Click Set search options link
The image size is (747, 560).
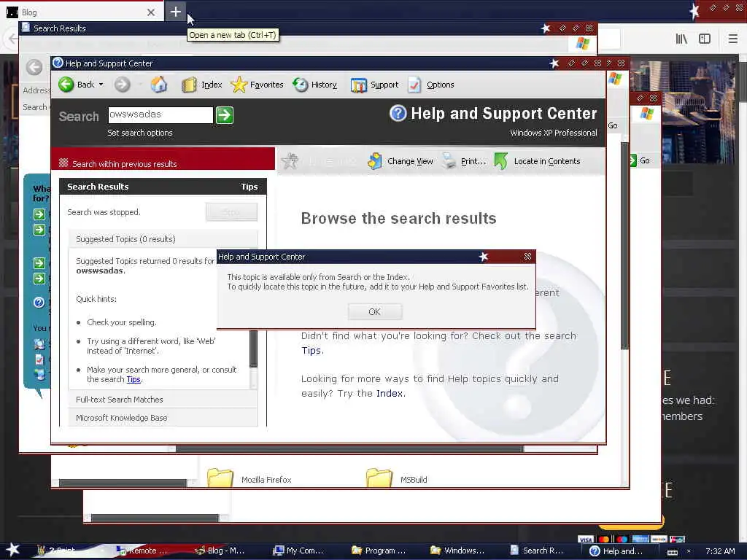[139, 133]
